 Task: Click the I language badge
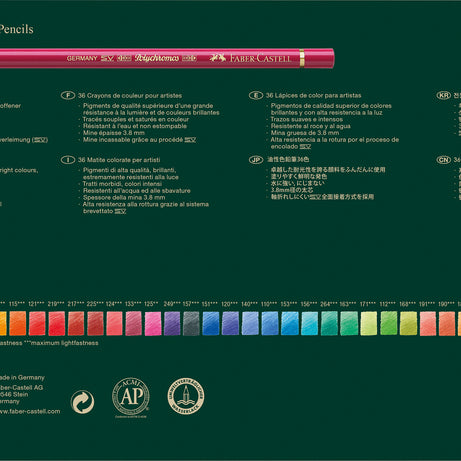point(68,160)
